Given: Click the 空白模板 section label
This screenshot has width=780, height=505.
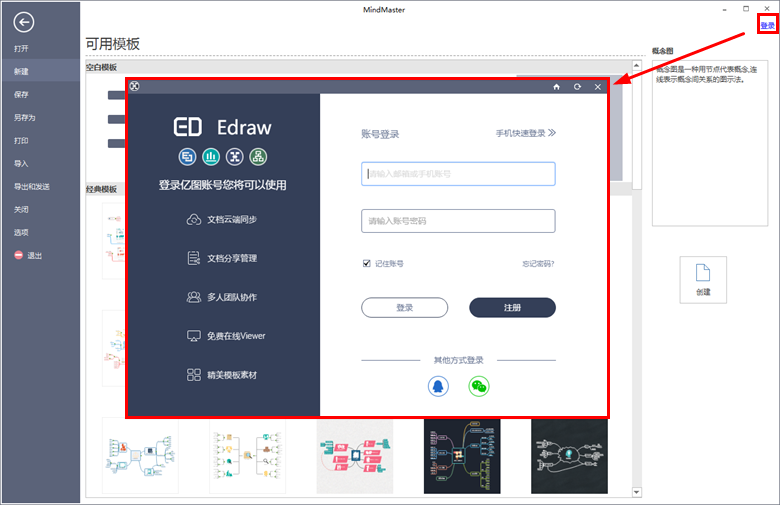Looking at the screenshot, I should point(101,67).
